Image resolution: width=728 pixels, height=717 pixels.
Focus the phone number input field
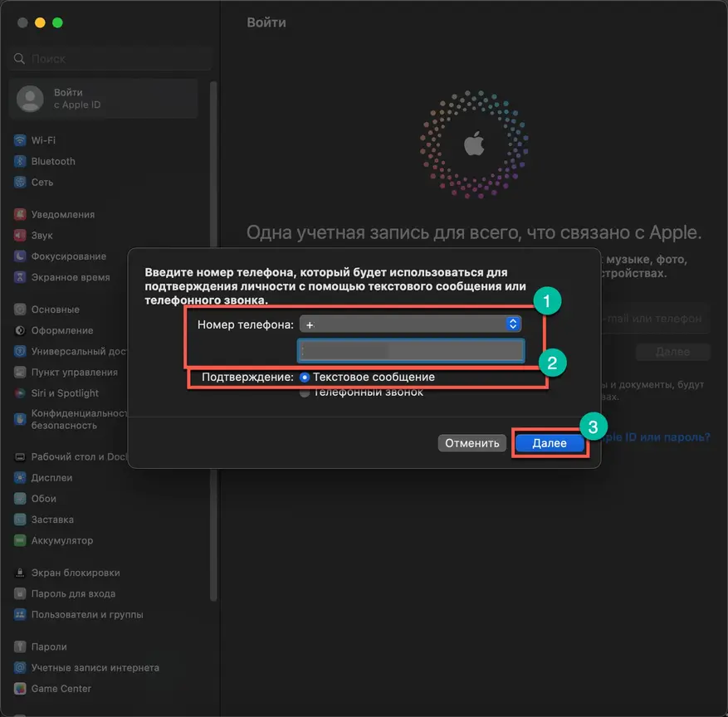click(x=411, y=350)
